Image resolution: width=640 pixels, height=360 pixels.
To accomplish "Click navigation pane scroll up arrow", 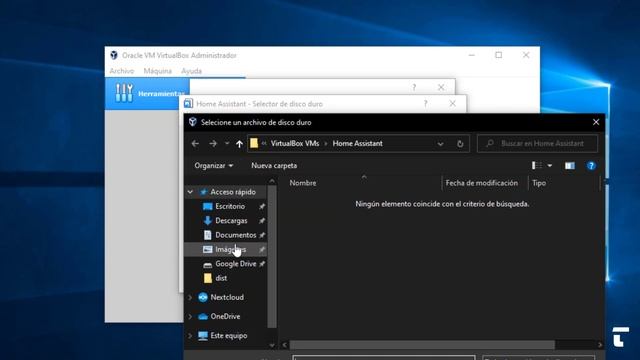I will click(272, 181).
